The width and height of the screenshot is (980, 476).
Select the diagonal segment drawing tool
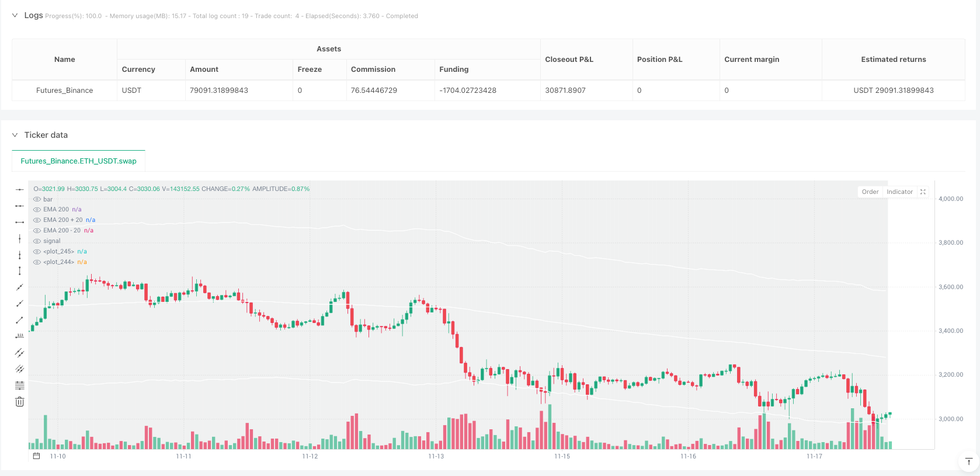(x=19, y=320)
